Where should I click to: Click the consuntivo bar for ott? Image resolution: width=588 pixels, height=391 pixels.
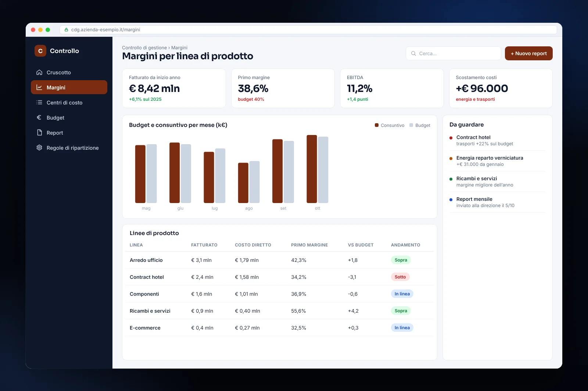(312, 169)
